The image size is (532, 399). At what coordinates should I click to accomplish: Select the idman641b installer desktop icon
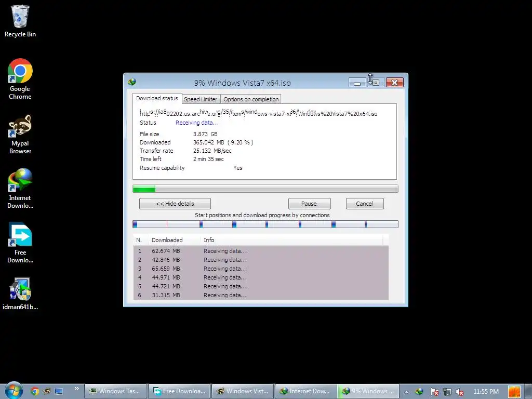click(20, 294)
